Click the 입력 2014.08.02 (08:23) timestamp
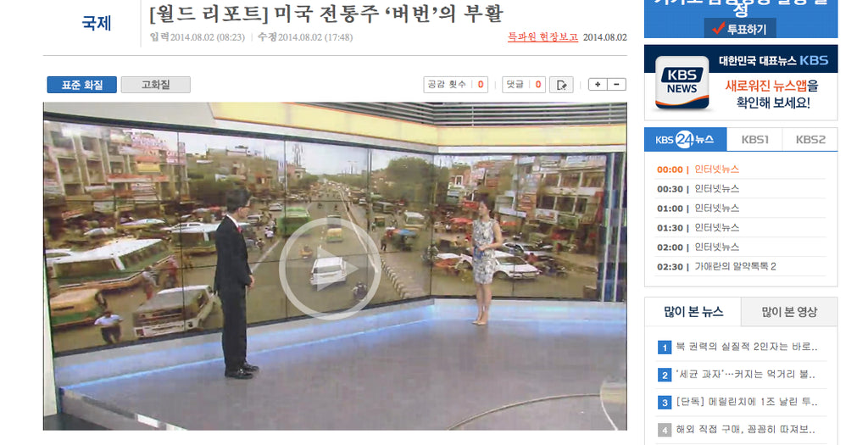868x445 pixels. [197, 37]
